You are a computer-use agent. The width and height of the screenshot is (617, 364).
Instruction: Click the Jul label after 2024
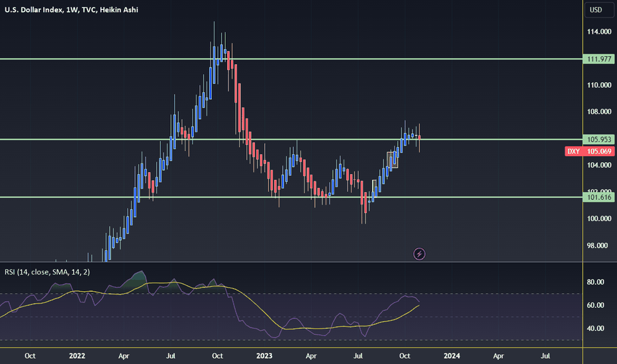point(545,356)
